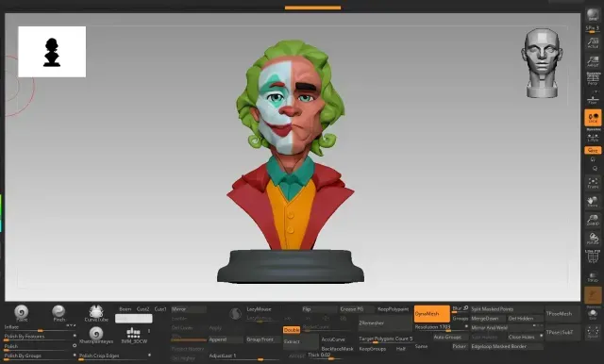
Task: Click the Zoom3D magnifier icon
Action: [x=593, y=220]
